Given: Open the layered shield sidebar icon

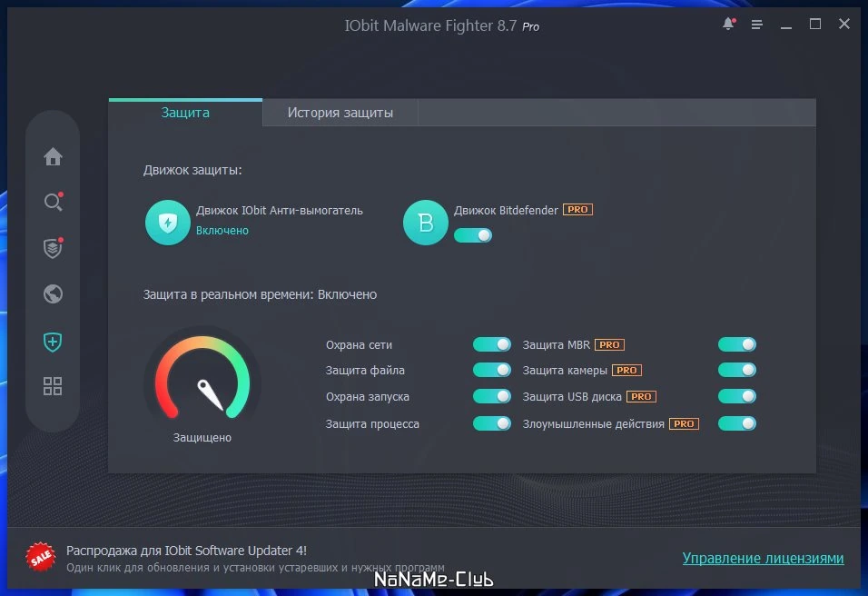Looking at the screenshot, I should [x=54, y=248].
